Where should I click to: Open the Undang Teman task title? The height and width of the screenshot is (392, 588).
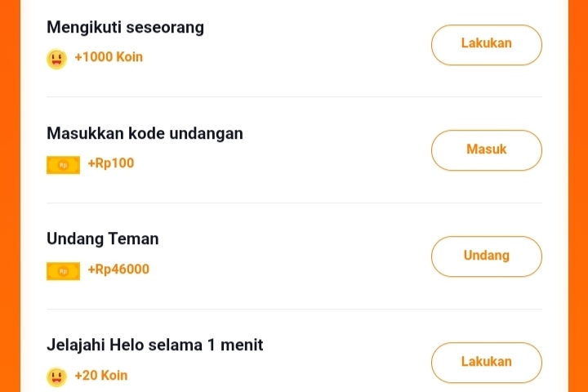point(102,239)
